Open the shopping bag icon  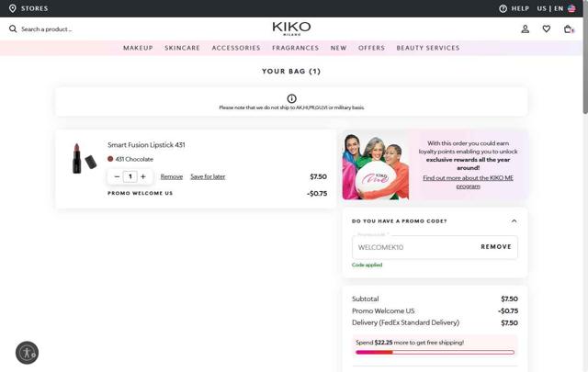(x=569, y=28)
